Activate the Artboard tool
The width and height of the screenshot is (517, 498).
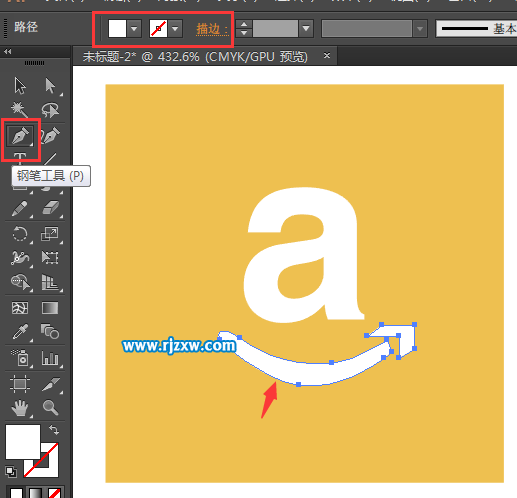[20, 384]
